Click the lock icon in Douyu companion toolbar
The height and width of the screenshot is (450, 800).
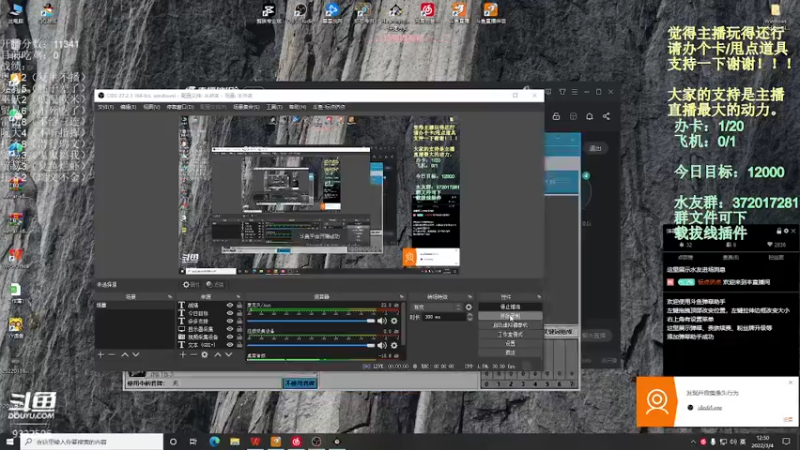click(x=556, y=116)
